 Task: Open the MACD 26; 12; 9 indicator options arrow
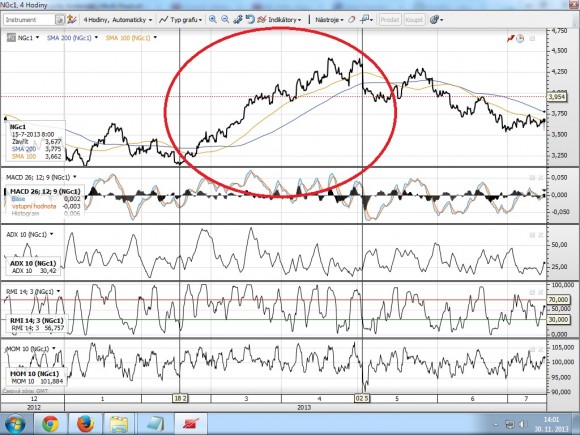75,177
